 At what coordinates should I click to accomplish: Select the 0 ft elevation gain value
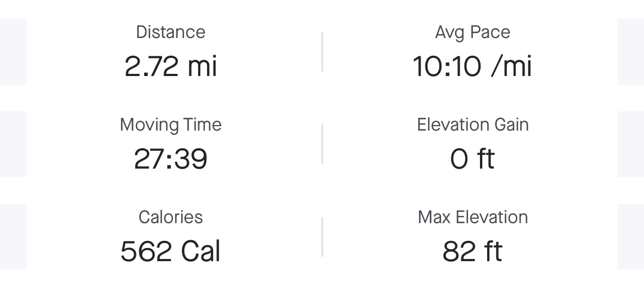[x=472, y=159]
